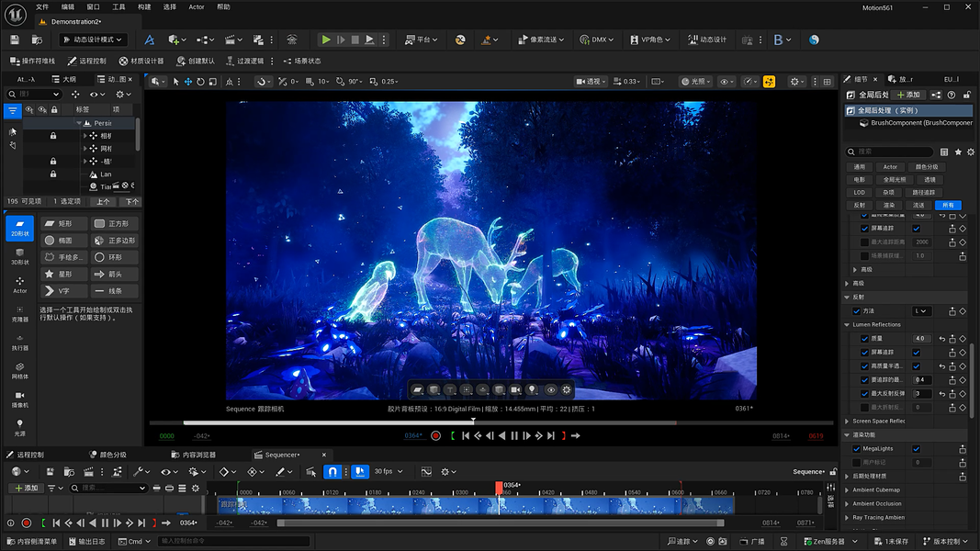Click the red playhead marker at 0364
The width and height of the screenshot is (980, 551).
[x=499, y=488]
